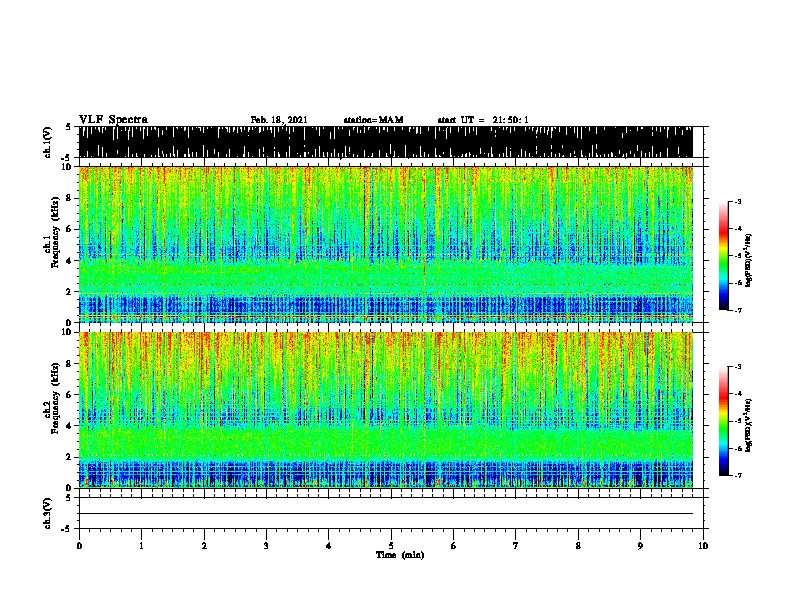Select the "start UT = 21:50: 1" text
The width and height of the screenshot is (792, 612).
[483, 120]
